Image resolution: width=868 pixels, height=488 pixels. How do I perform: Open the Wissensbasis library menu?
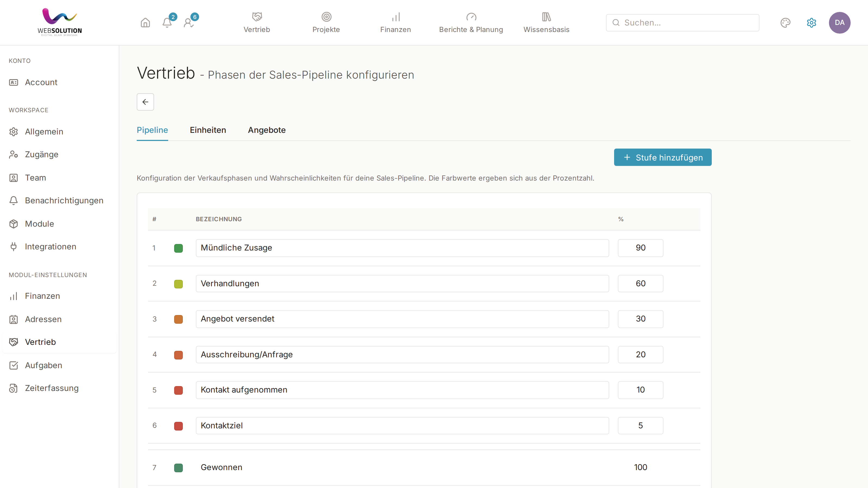click(x=546, y=23)
